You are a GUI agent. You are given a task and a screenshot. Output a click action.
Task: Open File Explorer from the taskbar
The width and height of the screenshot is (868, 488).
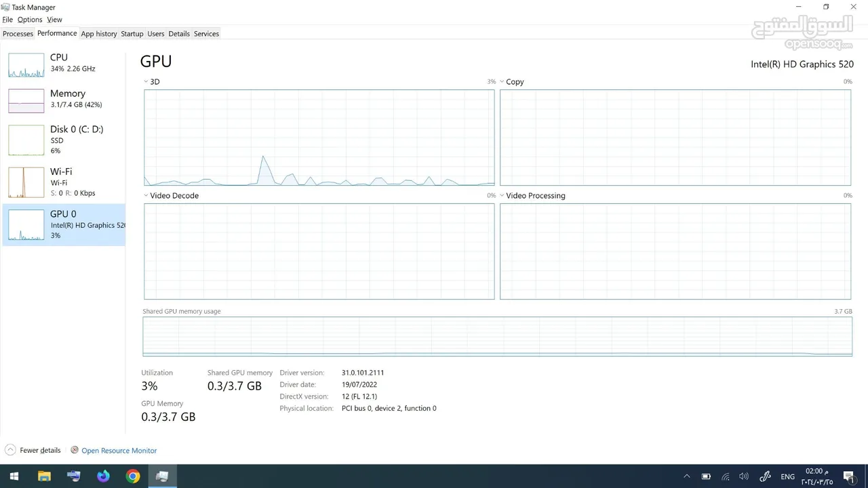point(44,476)
